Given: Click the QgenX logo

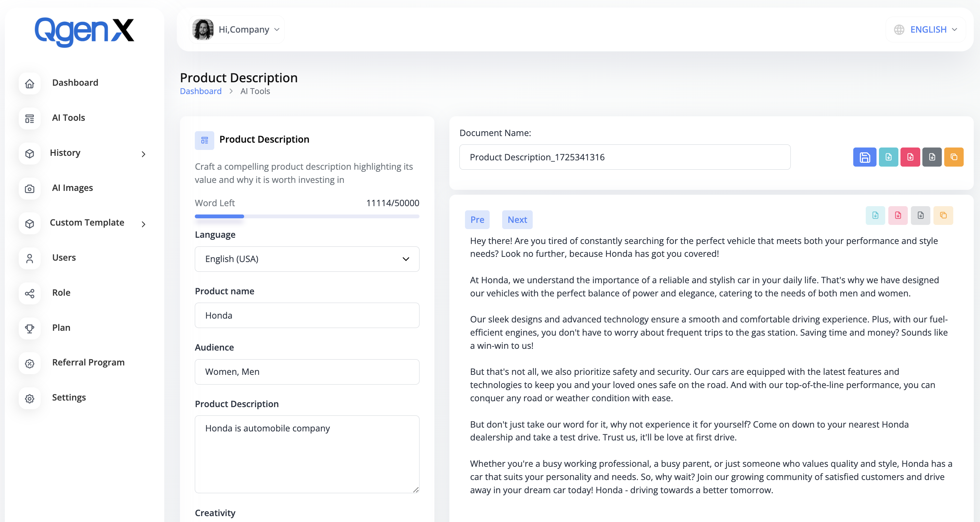Looking at the screenshot, I should (x=84, y=32).
